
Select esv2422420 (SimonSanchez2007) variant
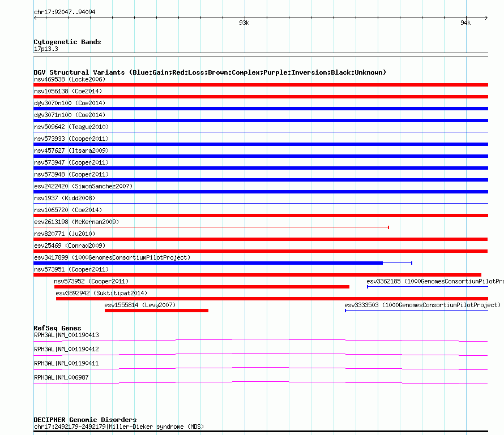coord(83,186)
